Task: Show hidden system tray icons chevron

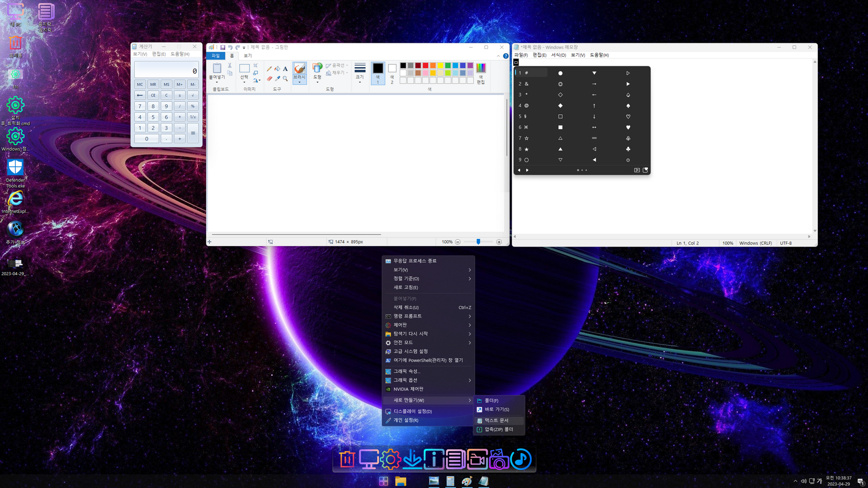Action: point(795,481)
